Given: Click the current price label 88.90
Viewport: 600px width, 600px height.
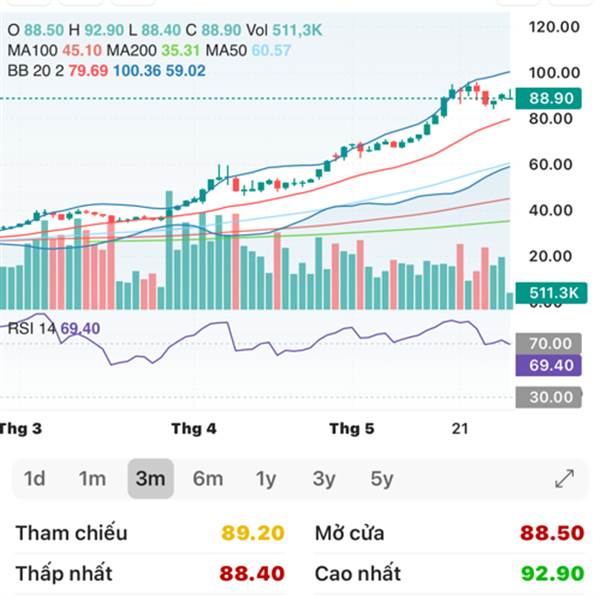Looking at the screenshot, I should pyautogui.click(x=551, y=98).
